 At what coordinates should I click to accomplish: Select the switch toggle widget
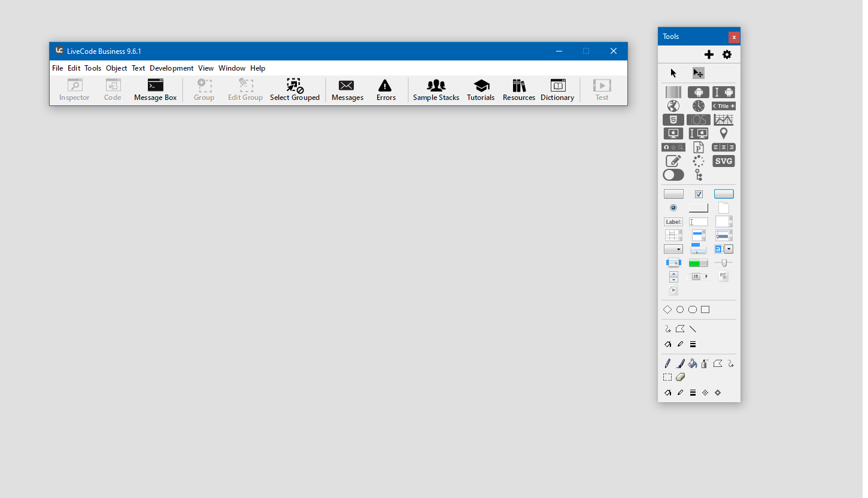pos(673,175)
